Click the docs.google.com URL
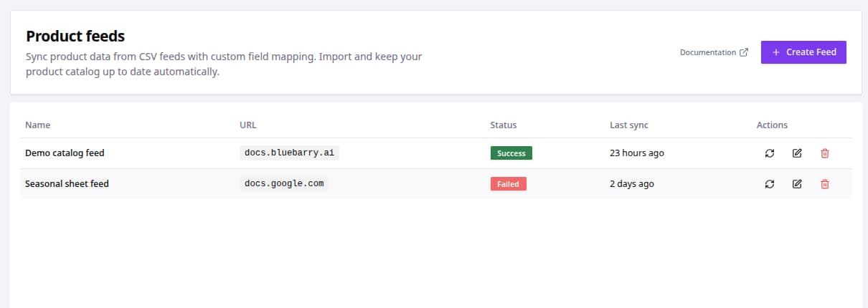This screenshot has width=868, height=308. pyautogui.click(x=284, y=183)
